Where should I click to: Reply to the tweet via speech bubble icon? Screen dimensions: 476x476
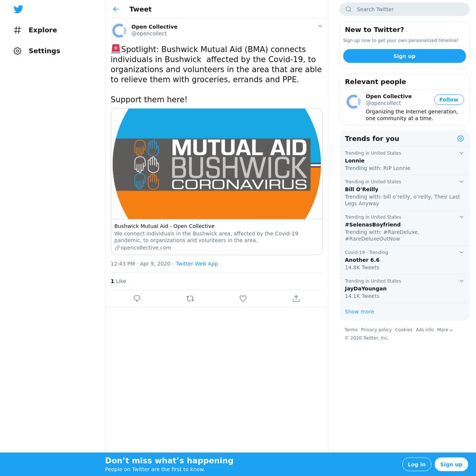137,298
